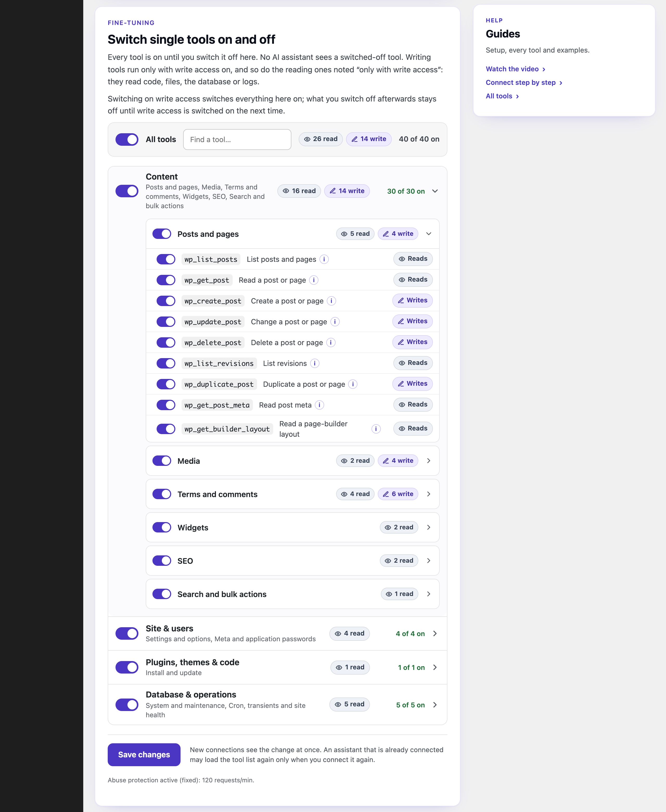Click the wp_get_post tool name
The width and height of the screenshot is (666, 812).
pyautogui.click(x=207, y=281)
